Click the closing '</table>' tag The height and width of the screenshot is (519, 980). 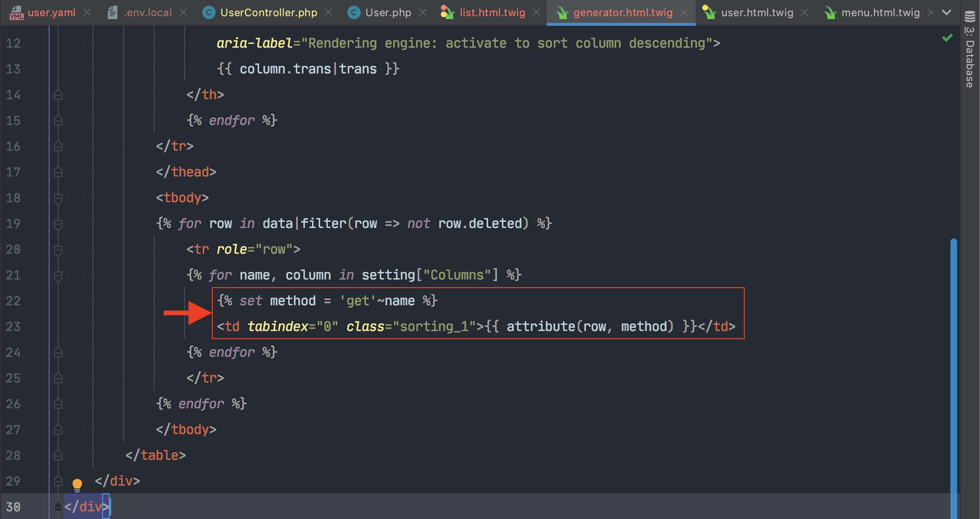coord(156,456)
